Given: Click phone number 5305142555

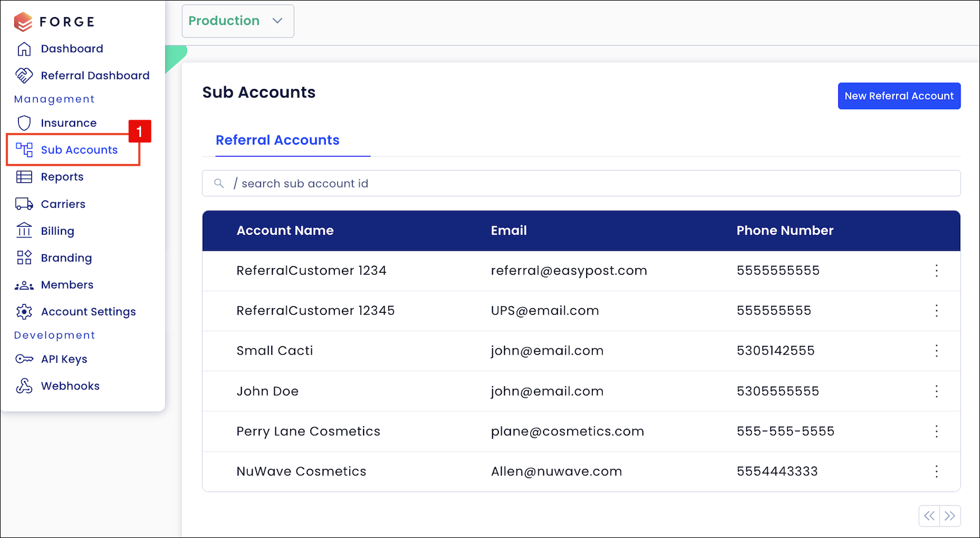Looking at the screenshot, I should click(x=775, y=351).
